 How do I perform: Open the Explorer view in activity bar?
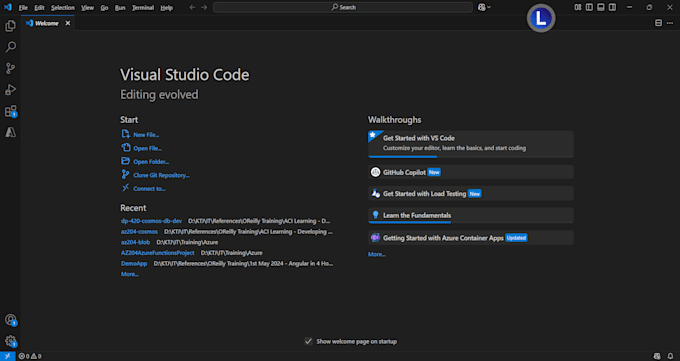point(10,26)
